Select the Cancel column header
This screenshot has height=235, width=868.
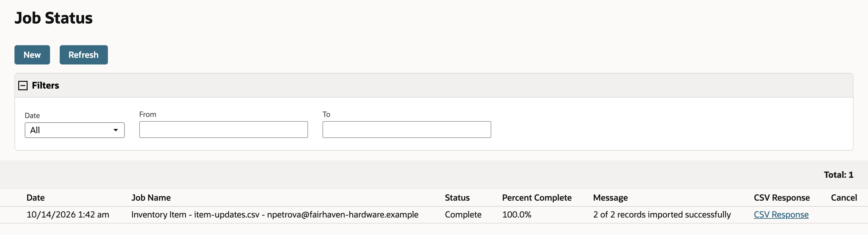(x=844, y=198)
